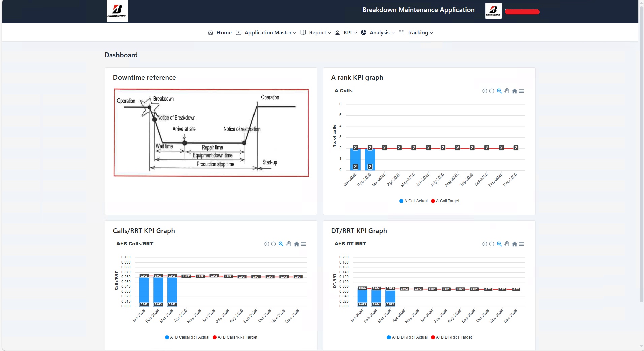Click the Downtime reference diagram image
This screenshot has width=644, height=351.
coord(211,133)
